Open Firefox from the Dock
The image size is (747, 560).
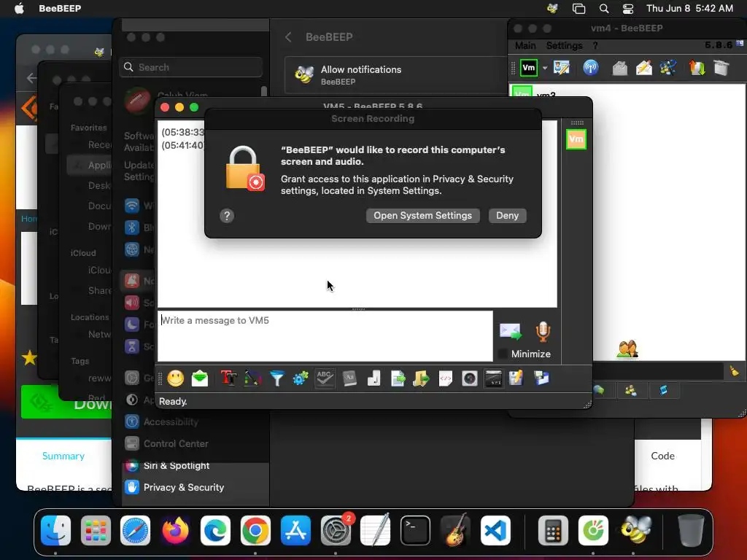point(175,531)
